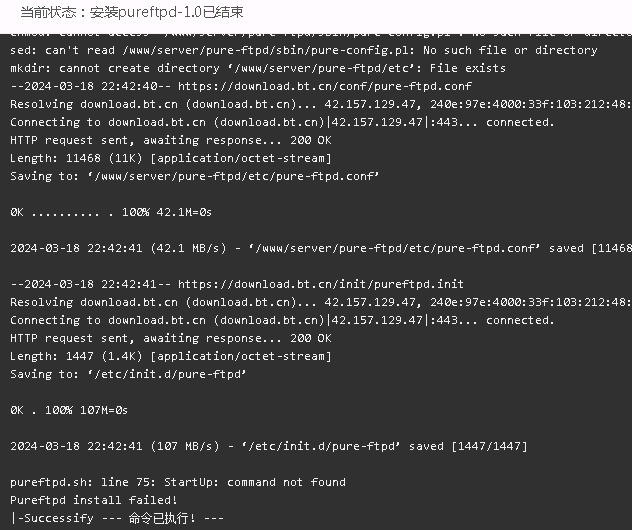
Task: Click the 'Pureftpd install failed!' line
Action: pos(94,500)
